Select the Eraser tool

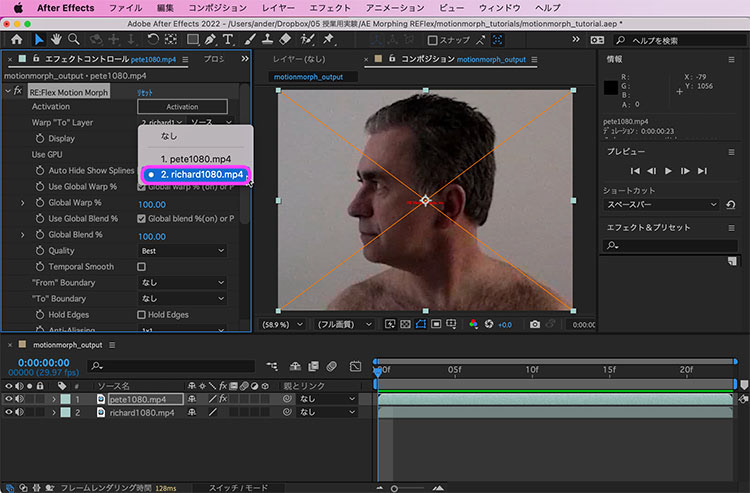pos(285,40)
